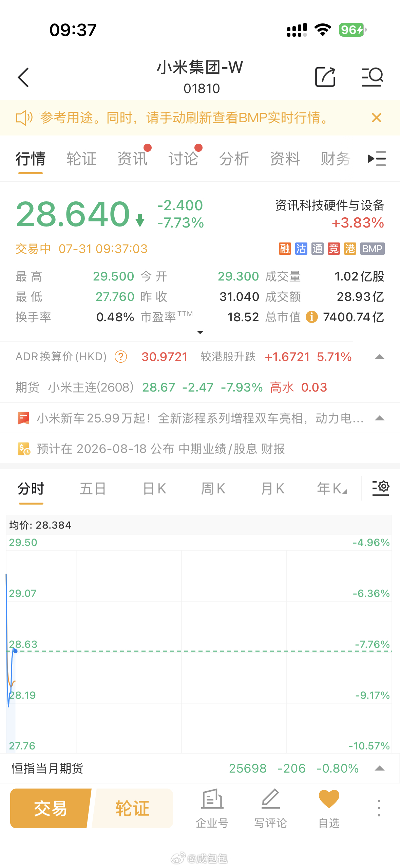Tap the 成交量 1.02亿股 value
This screenshot has height=868, width=400.
[359, 276]
